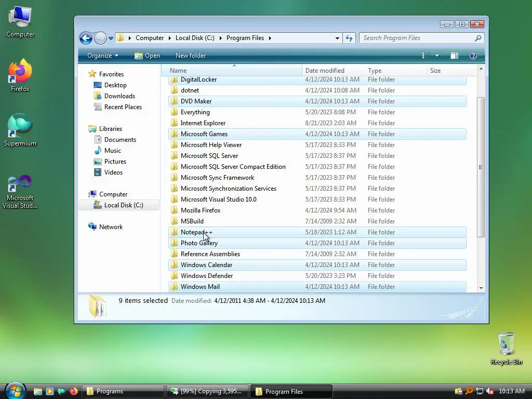Select Libraries in the navigation pane
The image size is (532, 399).
click(x=110, y=129)
